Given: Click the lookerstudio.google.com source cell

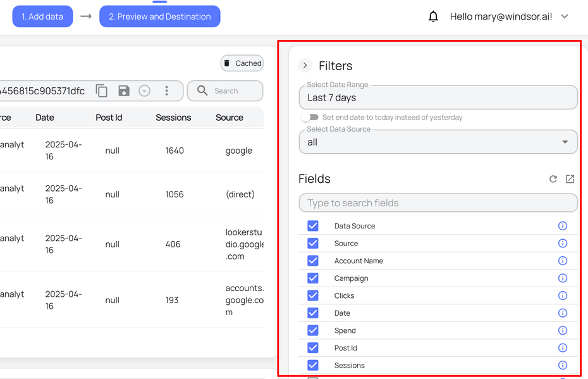Looking at the screenshot, I should point(244,244).
